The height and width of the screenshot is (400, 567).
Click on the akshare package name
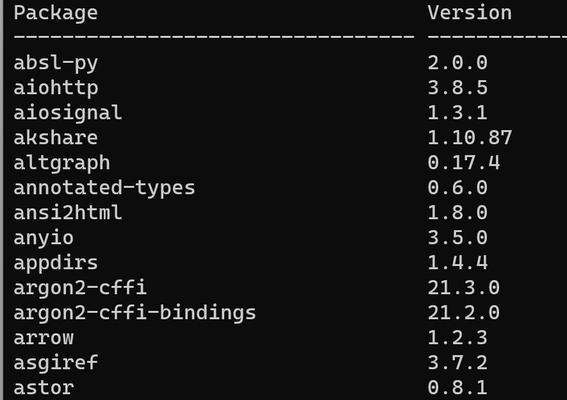[56, 138]
